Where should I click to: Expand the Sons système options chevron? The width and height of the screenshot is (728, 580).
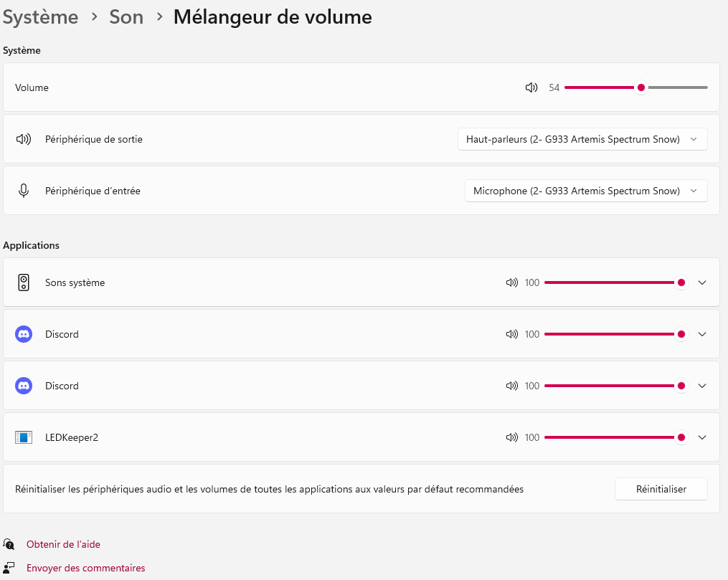click(x=702, y=282)
